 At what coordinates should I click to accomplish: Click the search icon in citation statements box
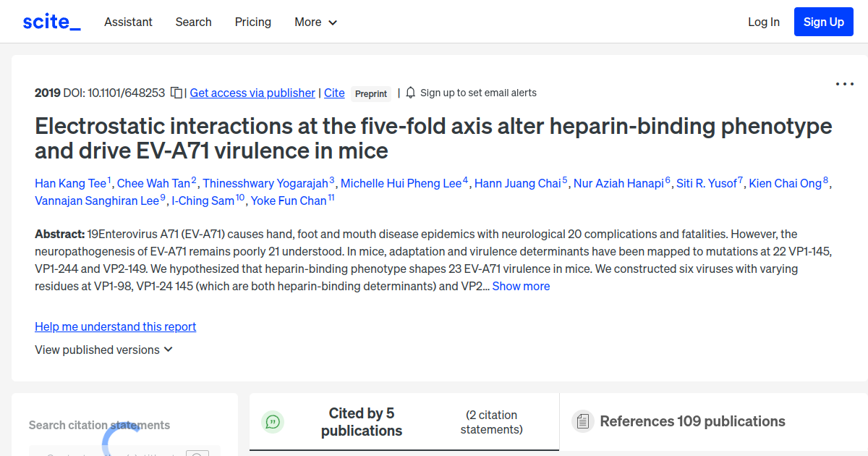click(197, 453)
